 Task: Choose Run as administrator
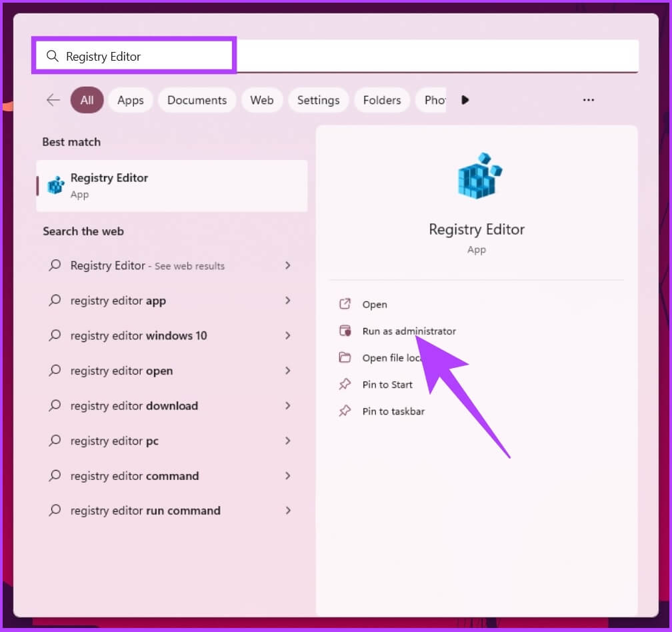pos(409,331)
